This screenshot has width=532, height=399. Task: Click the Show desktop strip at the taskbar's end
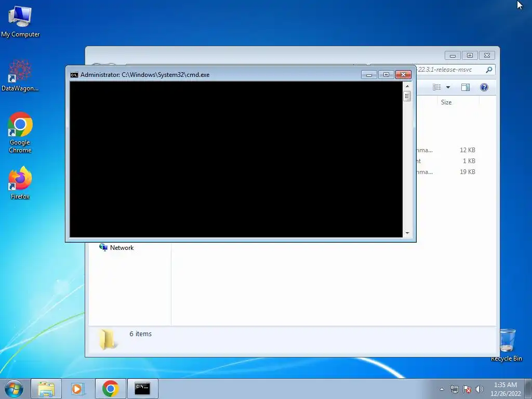point(528,389)
